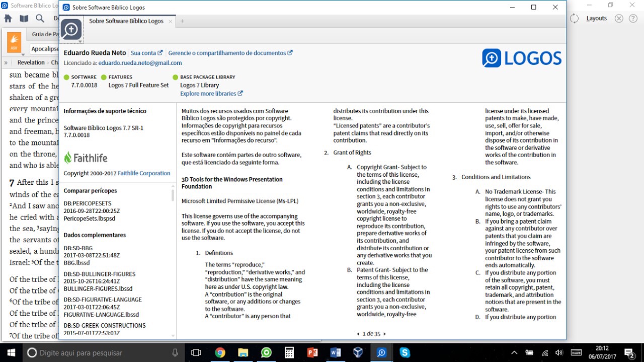The image size is (644, 362).
Task: Add a new tab with plus button
Action: coord(182,21)
